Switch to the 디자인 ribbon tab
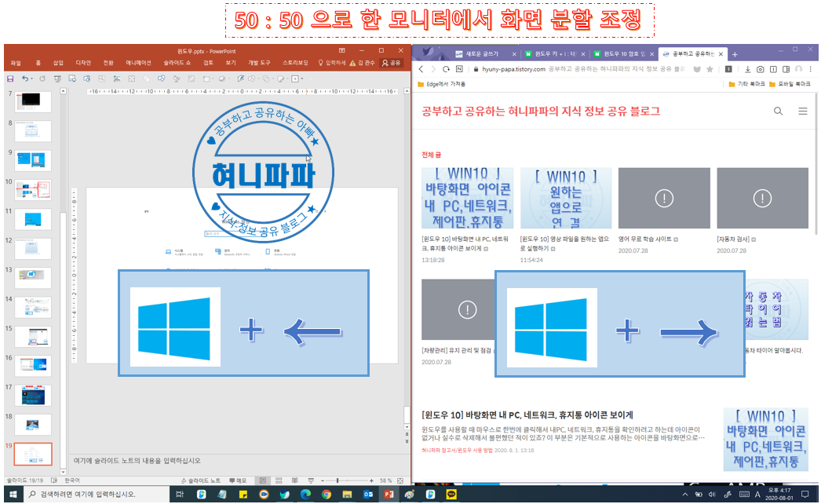The width and height of the screenshot is (821, 504). [82, 63]
